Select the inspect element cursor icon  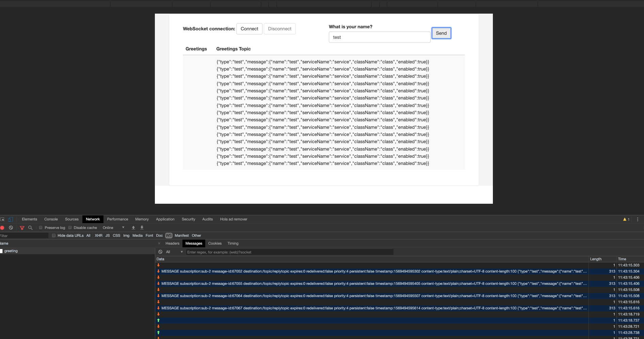[2, 219]
